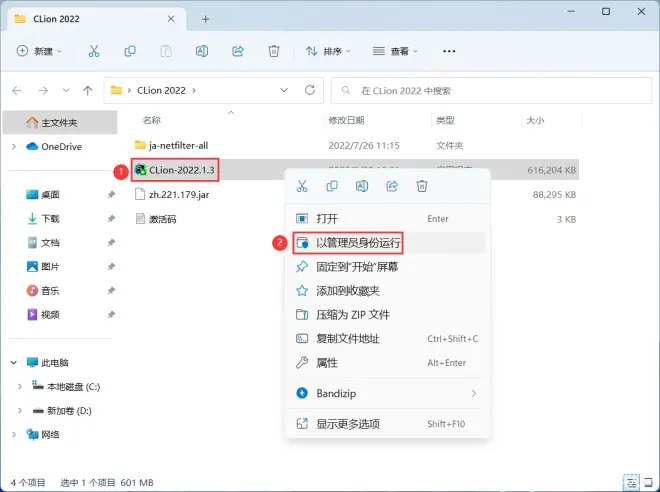The image size is (660, 492).
Task: Select 主文件夹 in the sidebar
Action: (x=60, y=122)
